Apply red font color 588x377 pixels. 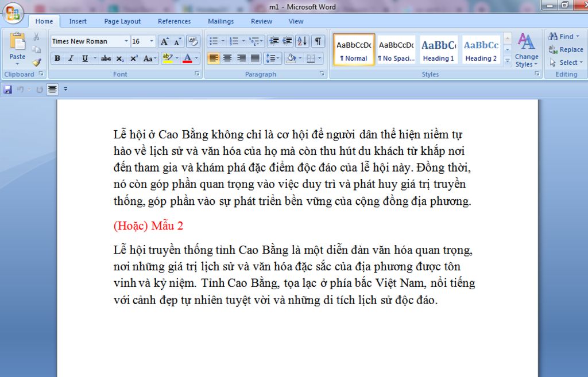[x=188, y=58]
